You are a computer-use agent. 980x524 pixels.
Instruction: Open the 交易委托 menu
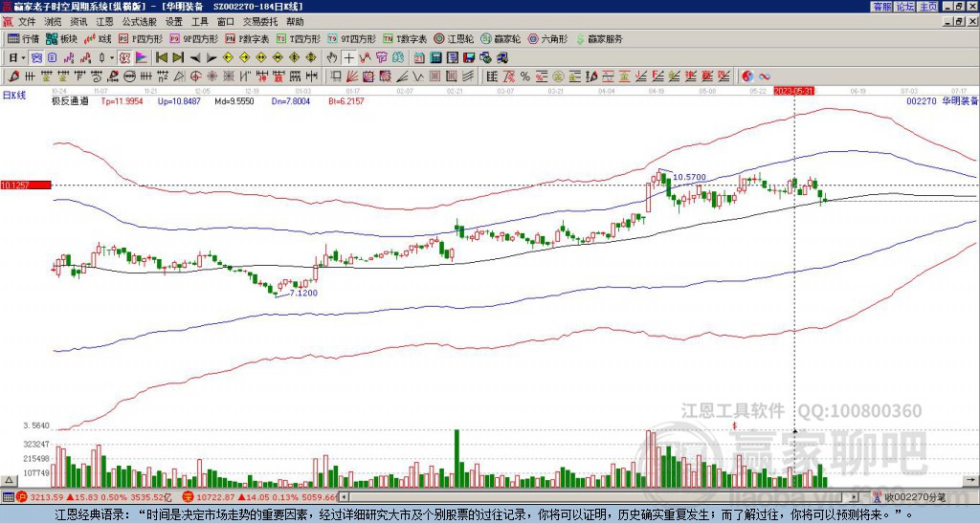pyautogui.click(x=260, y=22)
